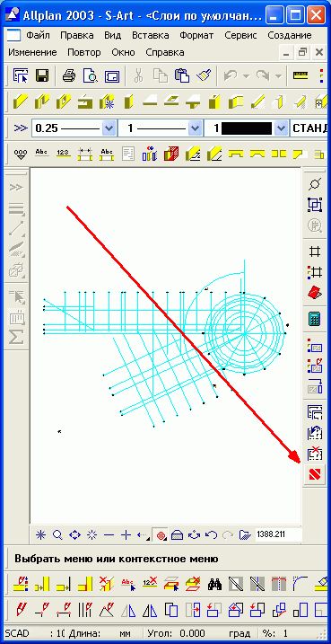331x644 pixels.
Task: Open Print Preview icon with magnifier
Action: [x=91, y=76]
